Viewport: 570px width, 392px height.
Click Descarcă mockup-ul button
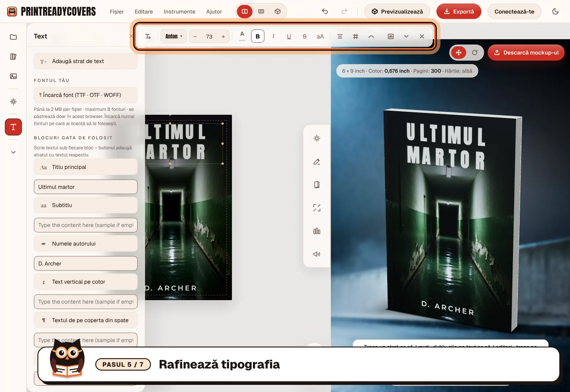coord(526,52)
